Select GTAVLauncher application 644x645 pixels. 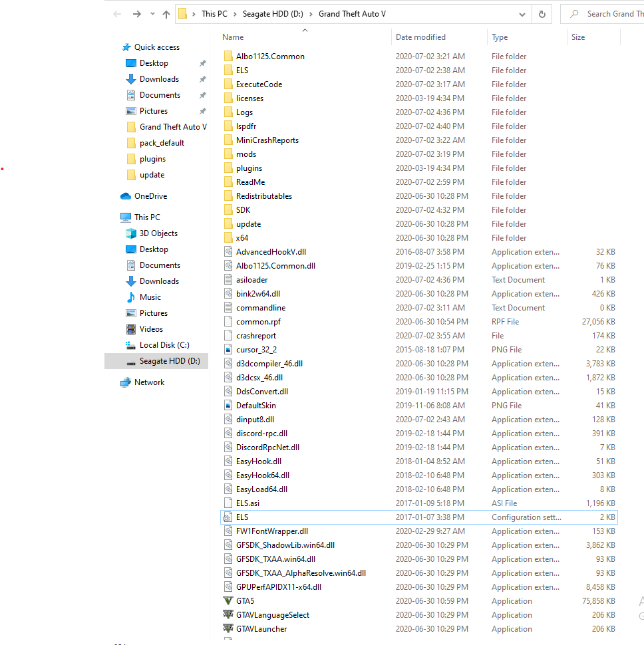click(x=261, y=629)
